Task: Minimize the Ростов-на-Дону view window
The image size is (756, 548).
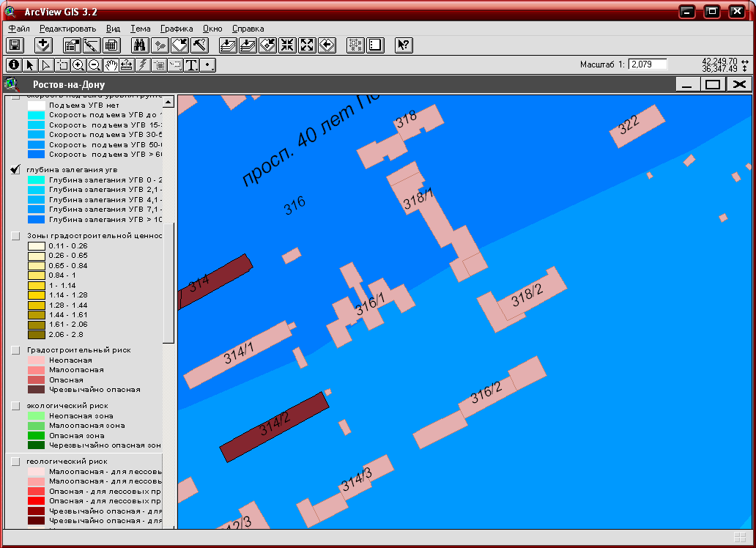Action: click(x=688, y=84)
